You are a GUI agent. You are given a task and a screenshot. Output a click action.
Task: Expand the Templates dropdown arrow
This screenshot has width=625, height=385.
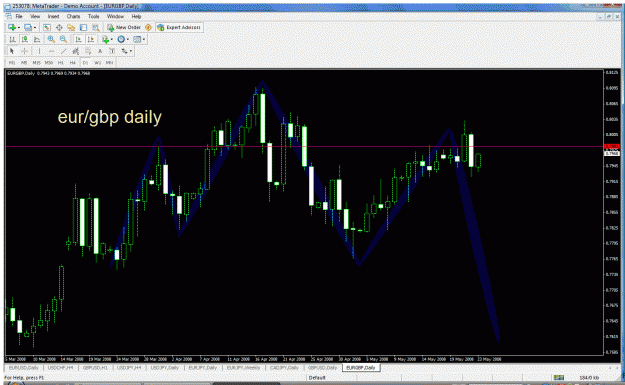coord(144,39)
